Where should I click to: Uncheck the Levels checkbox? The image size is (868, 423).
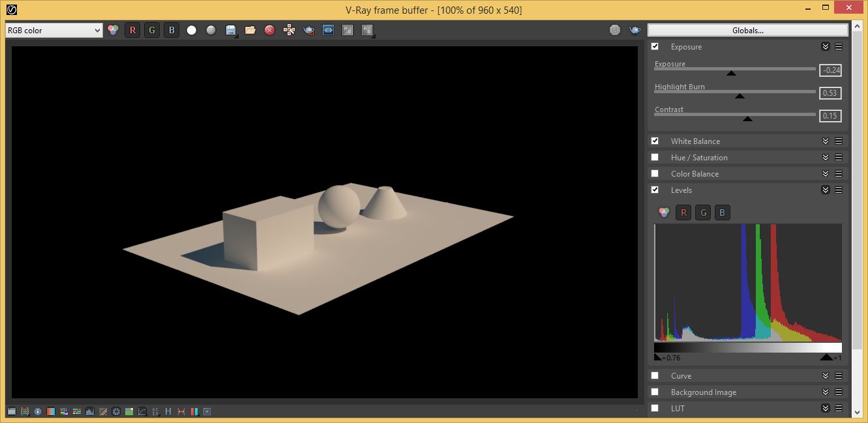click(655, 190)
